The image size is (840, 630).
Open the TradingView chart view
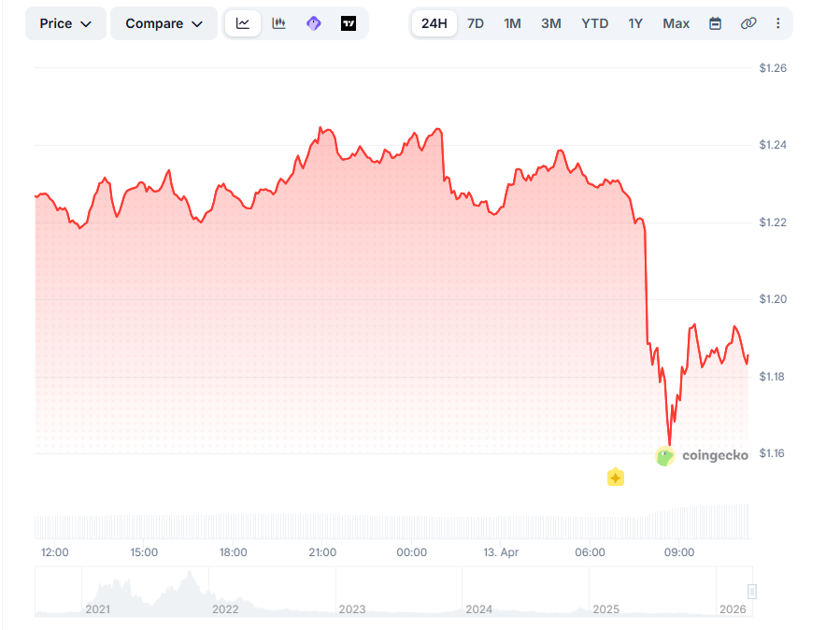(349, 23)
